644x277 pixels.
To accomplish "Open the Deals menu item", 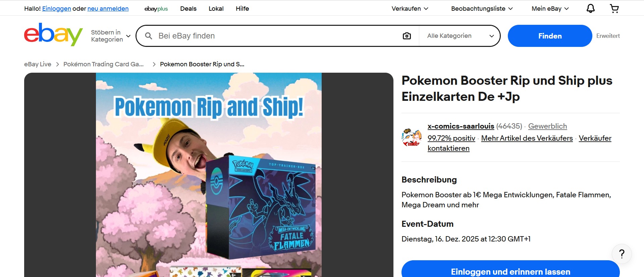I will [x=188, y=9].
